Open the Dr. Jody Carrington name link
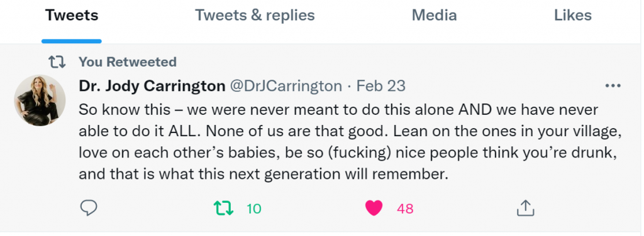644x236 pixels. [152, 86]
